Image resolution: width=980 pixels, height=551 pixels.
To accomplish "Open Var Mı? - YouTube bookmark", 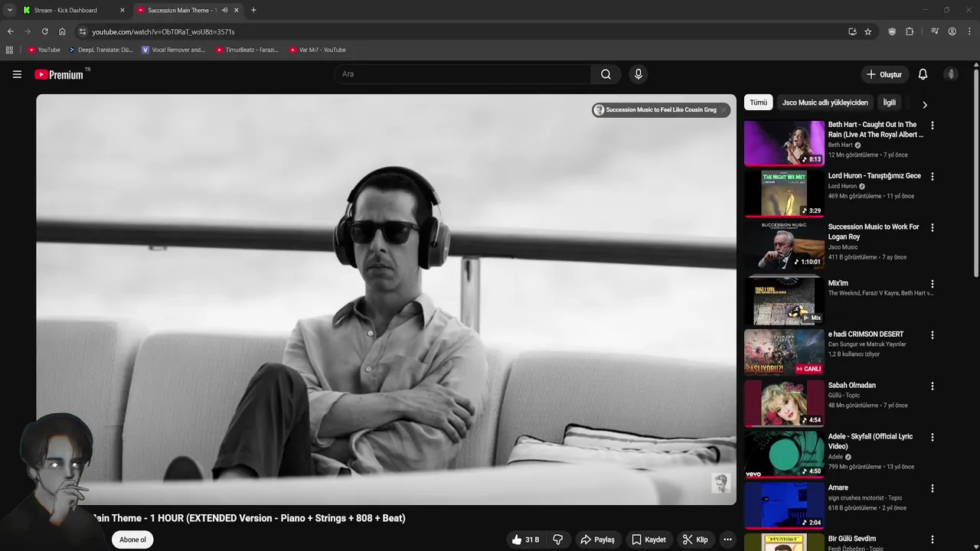I will [x=318, y=50].
